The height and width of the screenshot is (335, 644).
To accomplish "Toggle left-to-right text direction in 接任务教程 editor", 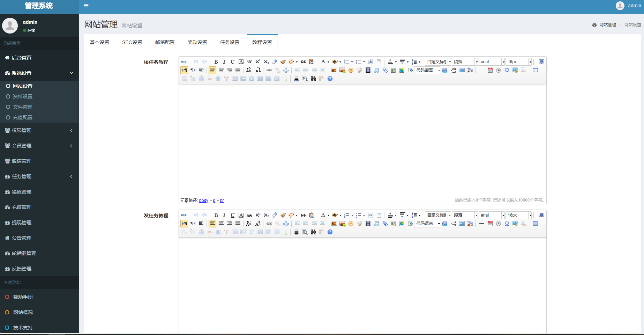I will coord(184,70).
